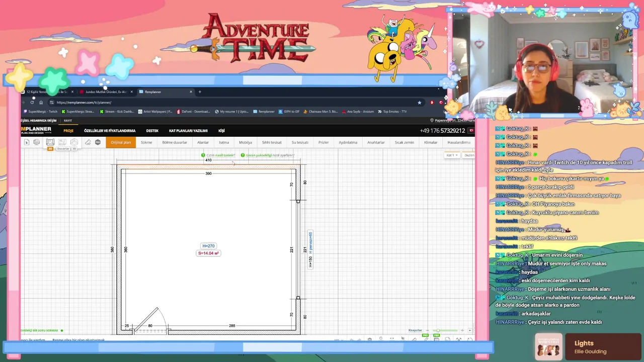Bookmark this page with the star icon

click(x=420, y=102)
